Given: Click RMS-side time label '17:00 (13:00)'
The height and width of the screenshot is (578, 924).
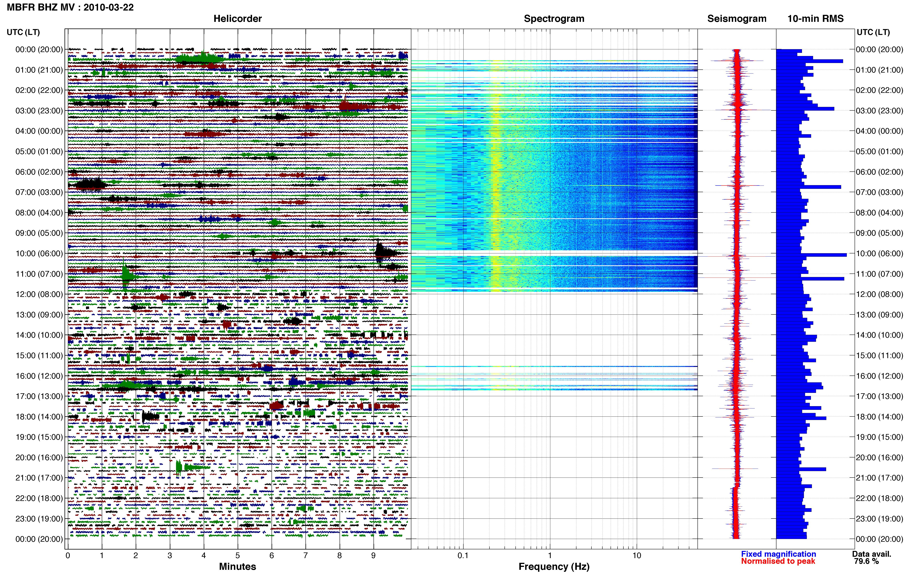Looking at the screenshot, I should (879, 396).
